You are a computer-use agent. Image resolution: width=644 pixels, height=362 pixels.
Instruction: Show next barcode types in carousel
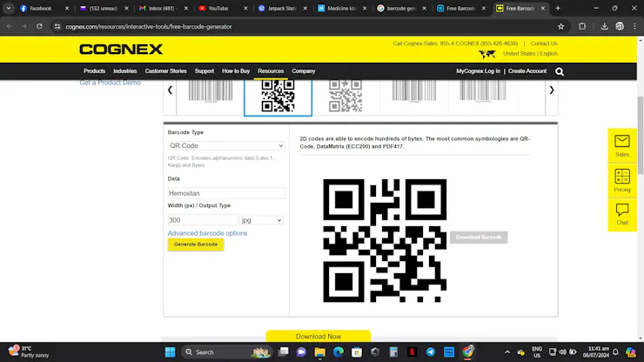pos(552,90)
